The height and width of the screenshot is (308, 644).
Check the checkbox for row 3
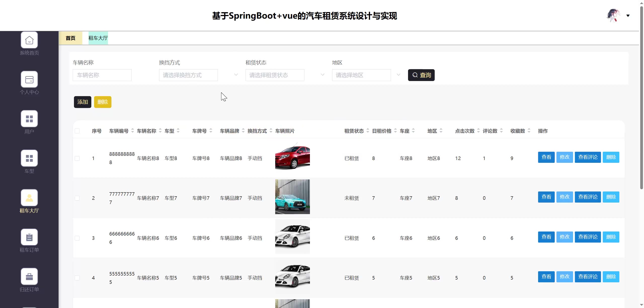click(x=77, y=238)
